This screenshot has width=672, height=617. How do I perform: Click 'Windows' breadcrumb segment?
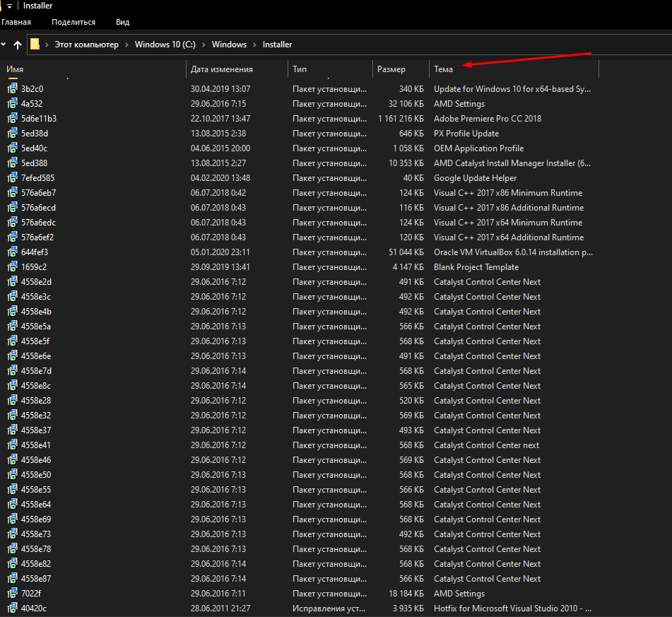[x=229, y=45]
